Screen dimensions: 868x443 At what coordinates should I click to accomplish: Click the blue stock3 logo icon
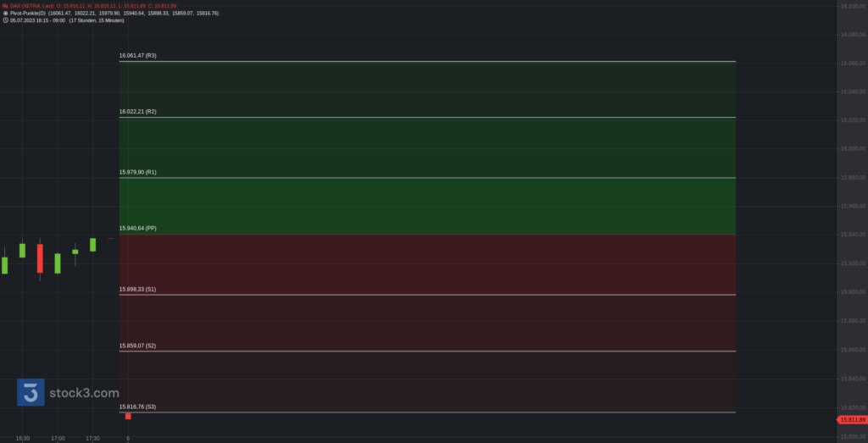[31, 392]
